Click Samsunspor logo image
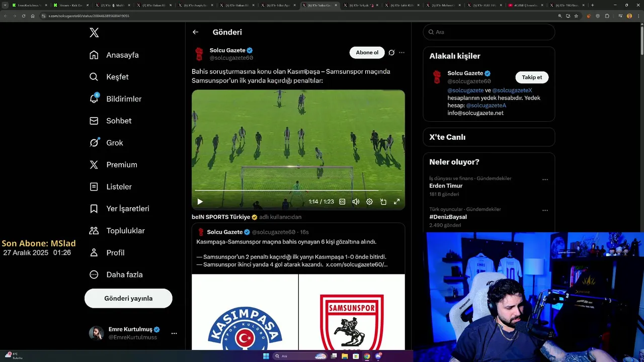644x362 pixels. 352,312
